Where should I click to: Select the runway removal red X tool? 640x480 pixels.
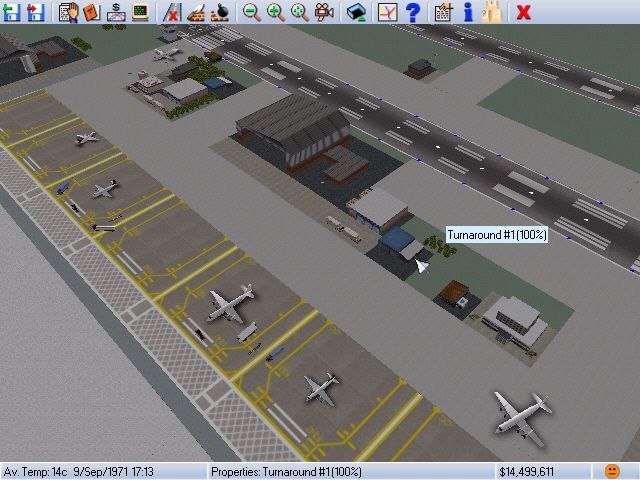tap(173, 12)
